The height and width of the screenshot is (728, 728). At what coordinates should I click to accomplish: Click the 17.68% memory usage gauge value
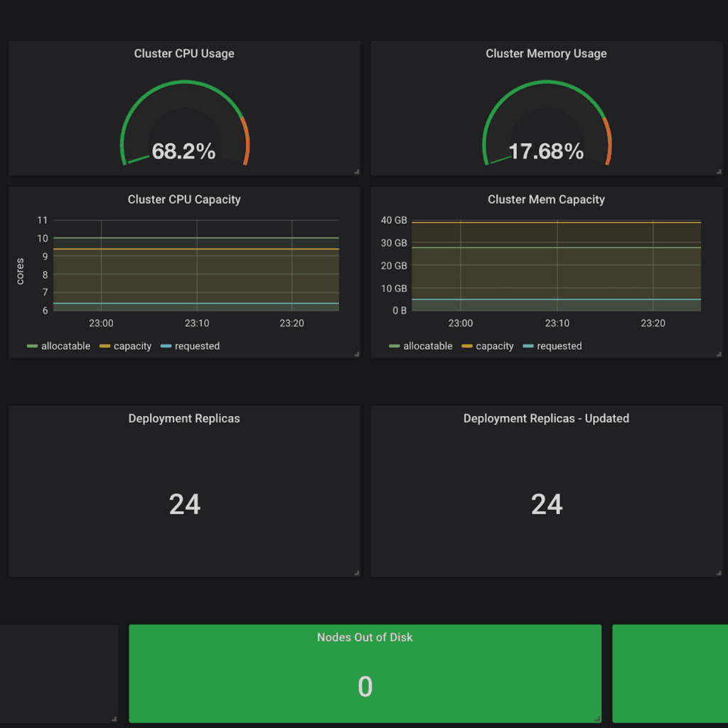coord(546,151)
